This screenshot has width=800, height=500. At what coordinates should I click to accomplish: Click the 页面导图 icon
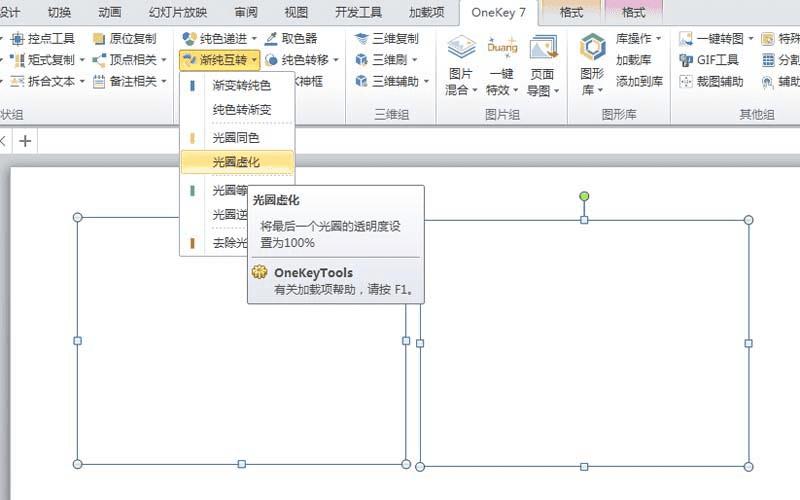543,48
